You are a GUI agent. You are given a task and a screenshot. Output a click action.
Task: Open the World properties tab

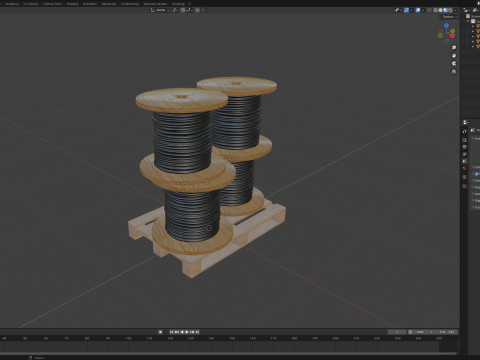pos(464,169)
